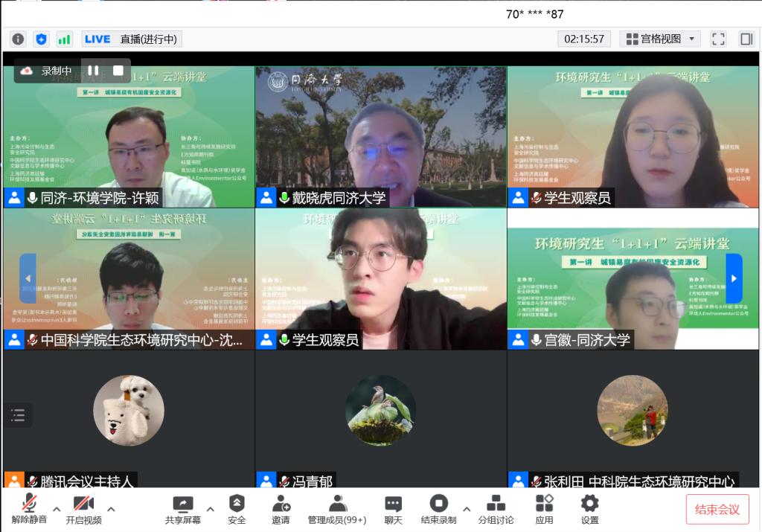Open the 应用 apps menu

pyautogui.click(x=544, y=509)
